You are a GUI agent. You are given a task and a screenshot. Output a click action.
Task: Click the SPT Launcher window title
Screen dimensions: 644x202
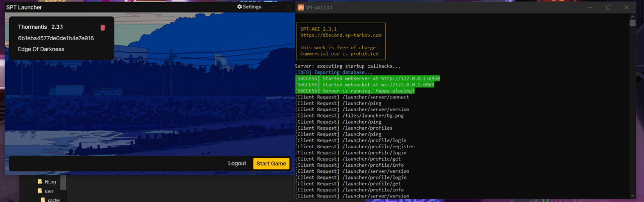(x=24, y=8)
